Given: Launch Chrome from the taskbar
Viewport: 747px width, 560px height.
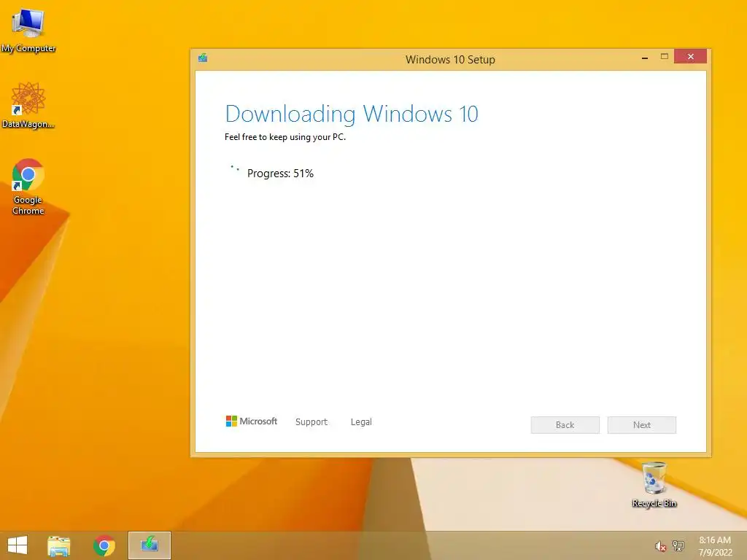Looking at the screenshot, I should pyautogui.click(x=104, y=545).
